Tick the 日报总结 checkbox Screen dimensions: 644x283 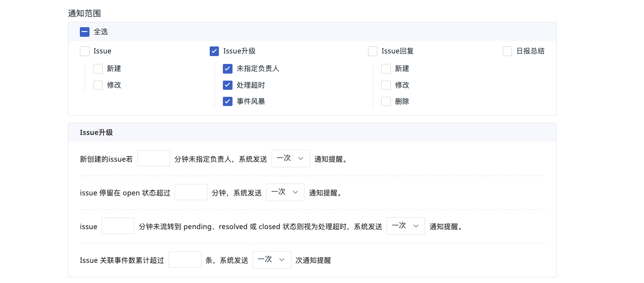507,51
